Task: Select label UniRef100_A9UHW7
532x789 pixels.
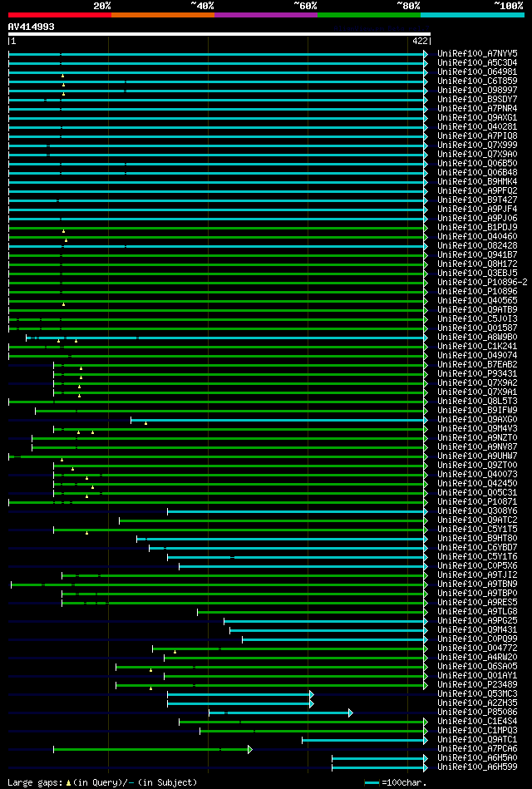Action: click(x=478, y=456)
